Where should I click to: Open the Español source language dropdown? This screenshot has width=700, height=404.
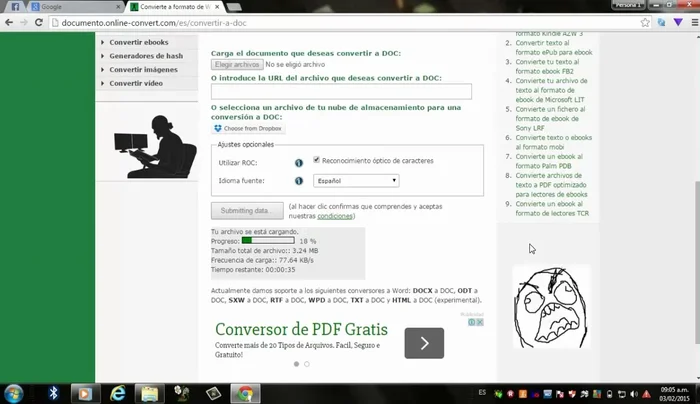click(356, 181)
